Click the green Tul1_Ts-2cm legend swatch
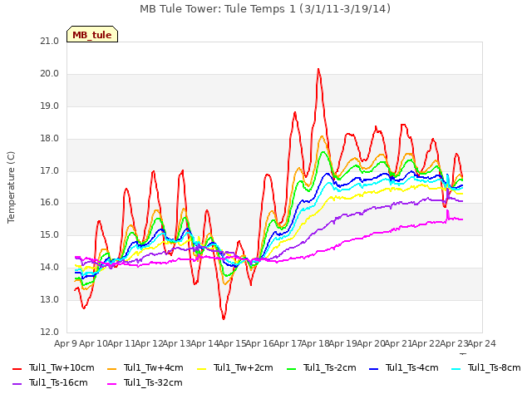Image resolution: width=532 pixels, height=399 pixels. (292, 368)
